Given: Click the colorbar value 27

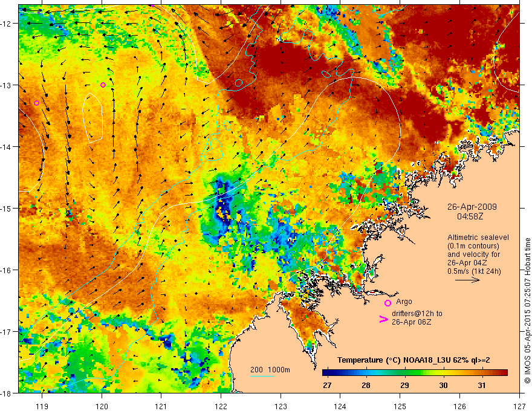Looking at the screenshot, I should [x=327, y=385].
